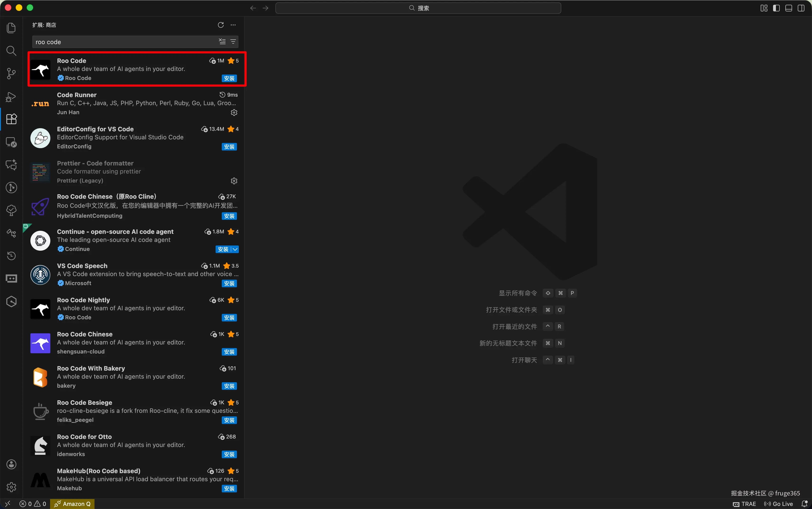
Task: Install Roo Code Nightly extension
Action: pos(229,318)
